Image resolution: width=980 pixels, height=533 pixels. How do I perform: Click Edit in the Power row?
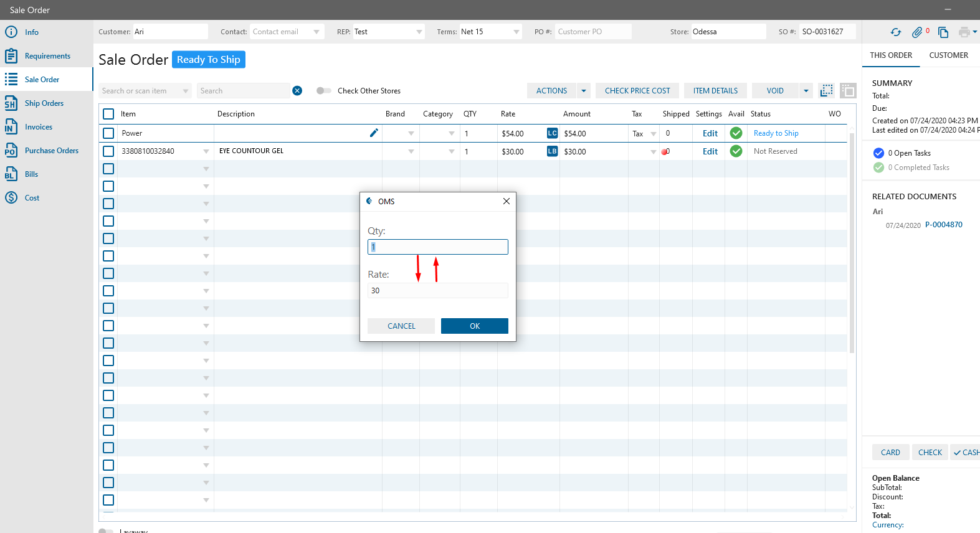(710, 133)
